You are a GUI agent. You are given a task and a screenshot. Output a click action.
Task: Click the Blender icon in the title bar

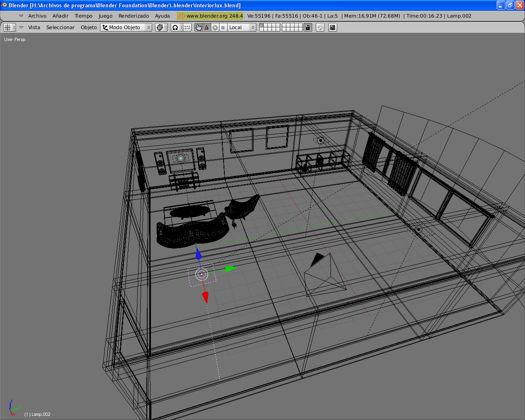click(4, 5)
